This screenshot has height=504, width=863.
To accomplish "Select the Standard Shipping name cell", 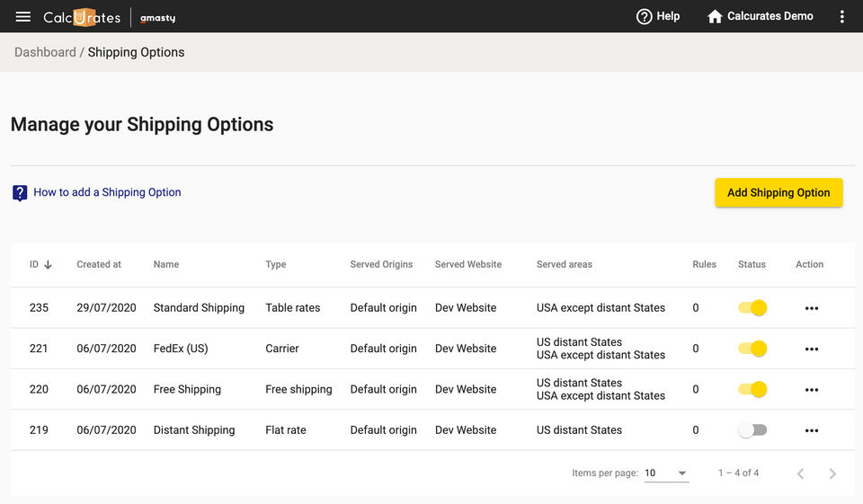I will point(199,308).
